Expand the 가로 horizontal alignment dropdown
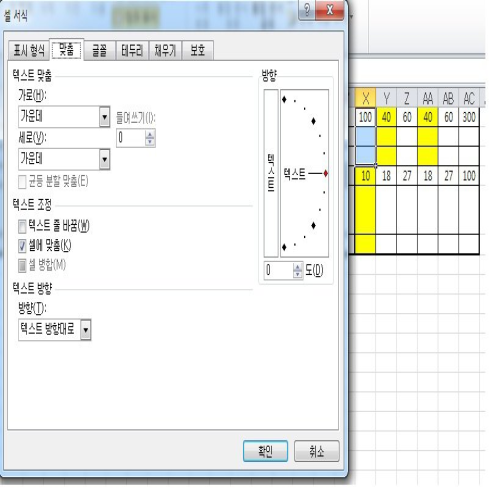 coord(105,117)
